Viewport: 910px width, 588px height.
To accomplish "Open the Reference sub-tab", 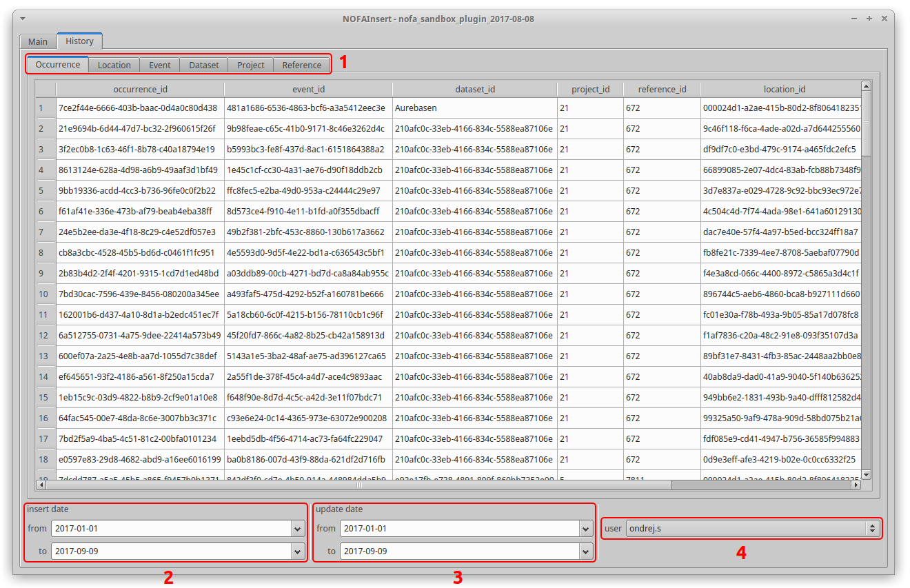I will pyautogui.click(x=302, y=65).
